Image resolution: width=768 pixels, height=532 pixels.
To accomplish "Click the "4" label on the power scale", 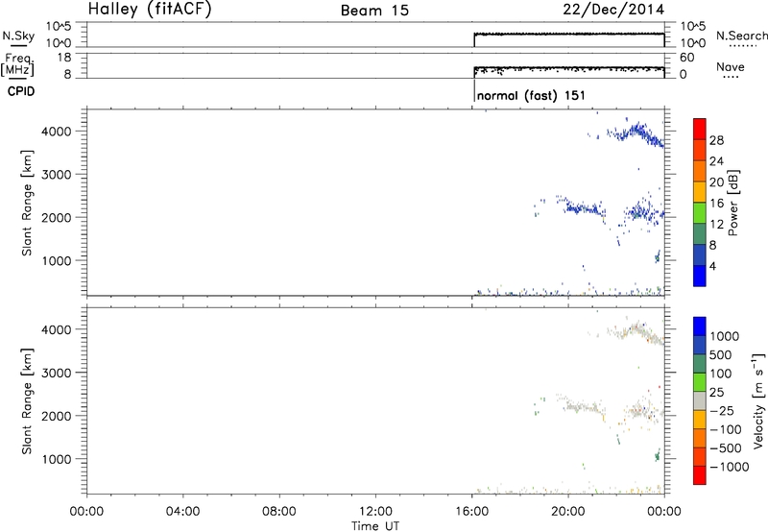I will click(713, 266).
